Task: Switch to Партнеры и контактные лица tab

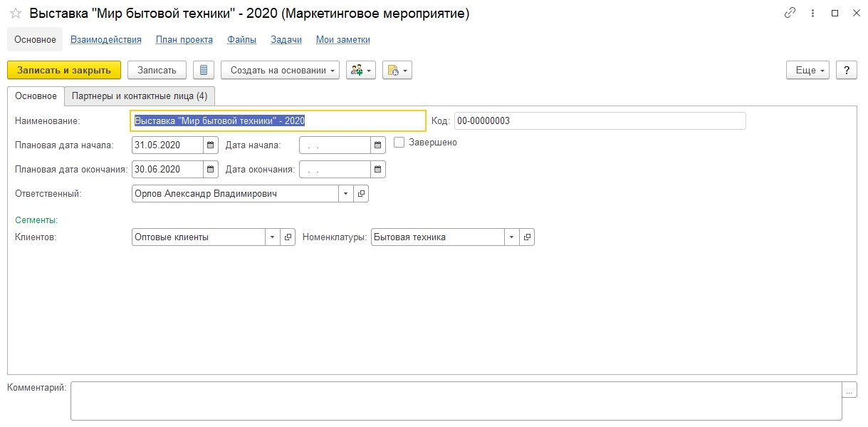Action: pyautogui.click(x=140, y=96)
